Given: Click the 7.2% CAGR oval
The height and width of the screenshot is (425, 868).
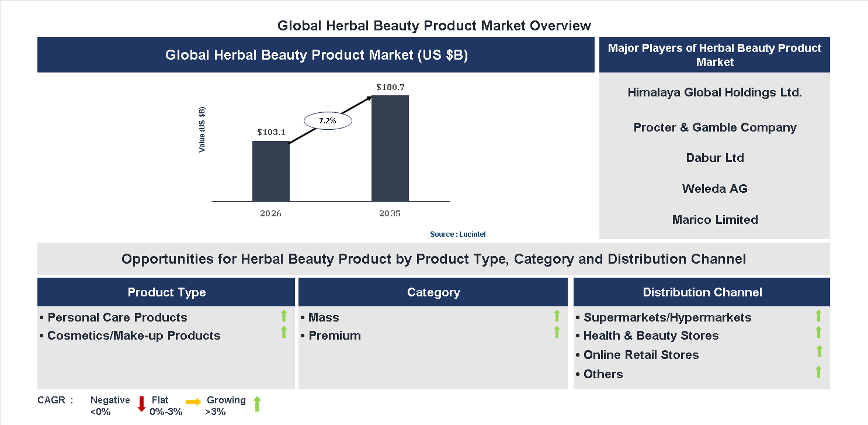Looking at the screenshot, I should point(328,120).
